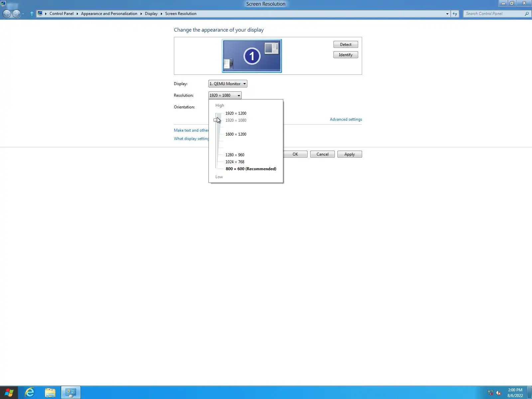Select 1920 × 1200 resolution
The image size is (532, 399).
point(236,113)
